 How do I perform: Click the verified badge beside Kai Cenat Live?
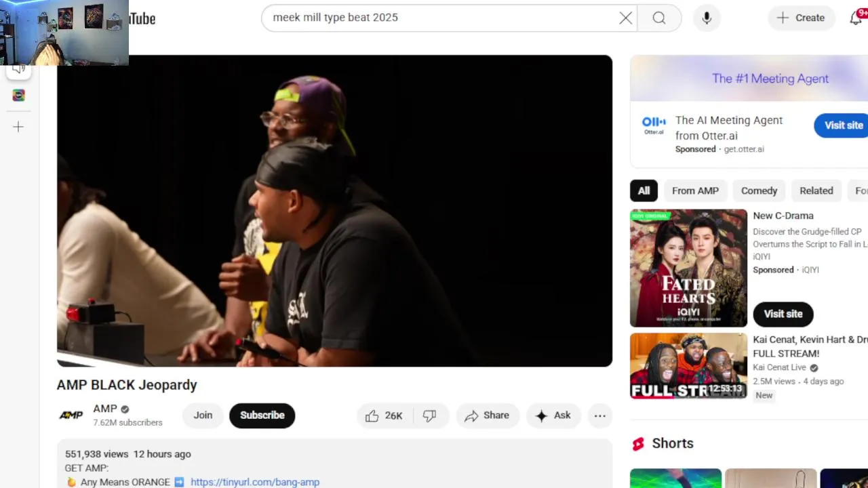814,367
